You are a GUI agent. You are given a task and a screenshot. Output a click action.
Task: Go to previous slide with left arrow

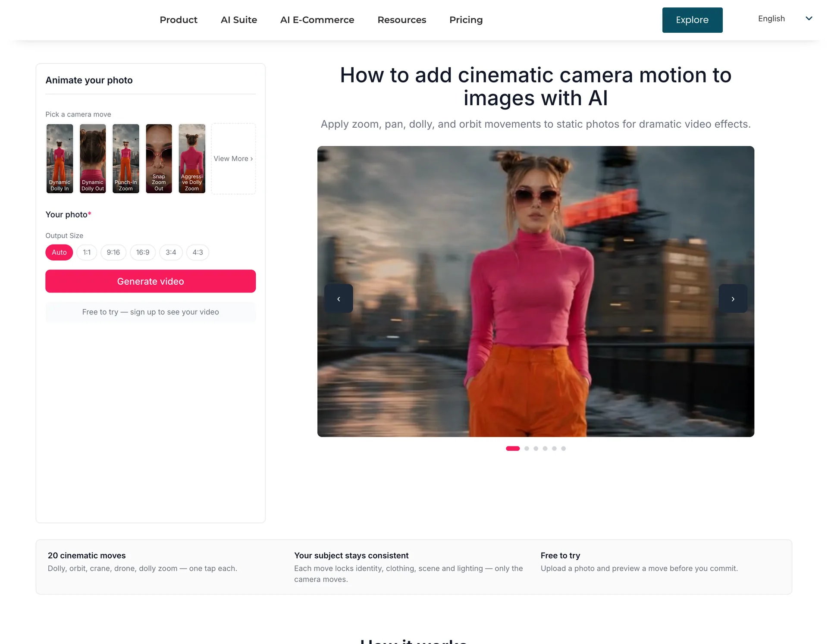pos(339,298)
